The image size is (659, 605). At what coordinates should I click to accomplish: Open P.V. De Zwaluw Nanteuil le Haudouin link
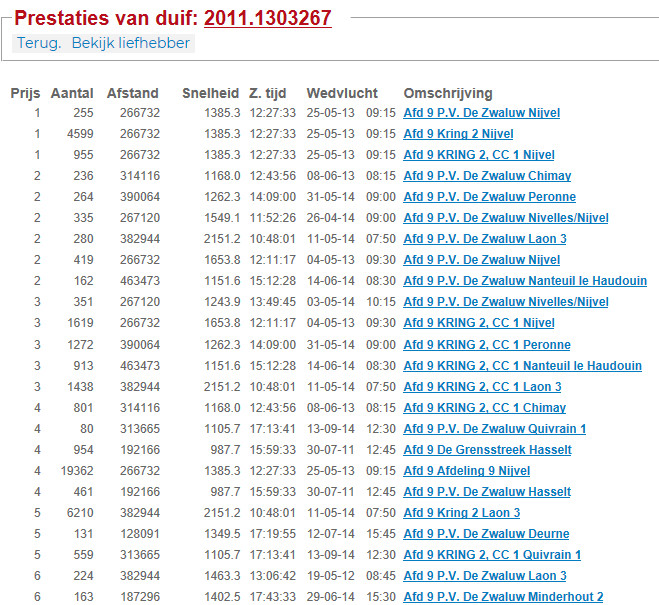(525, 281)
